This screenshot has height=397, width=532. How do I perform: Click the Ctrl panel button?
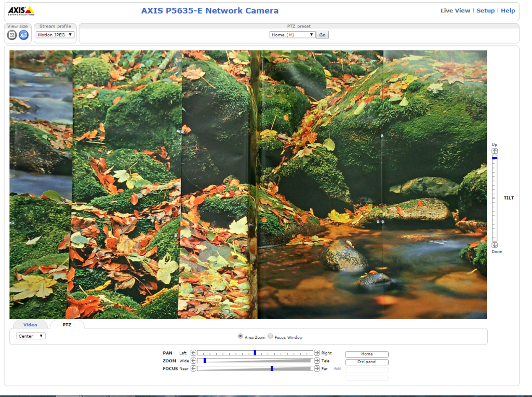[x=366, y=362]
